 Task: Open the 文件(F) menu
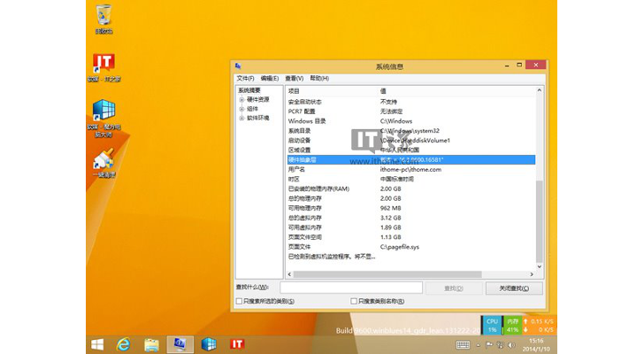244,78
